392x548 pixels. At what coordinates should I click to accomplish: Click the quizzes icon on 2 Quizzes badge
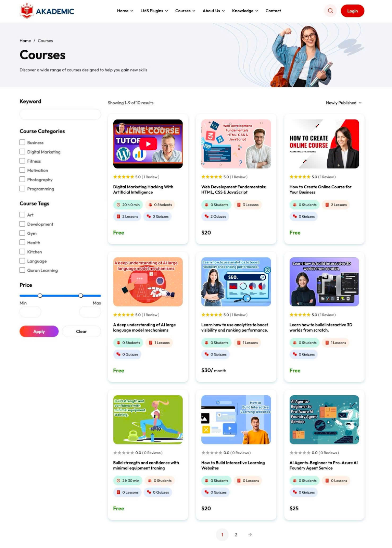tap(206, 216)
